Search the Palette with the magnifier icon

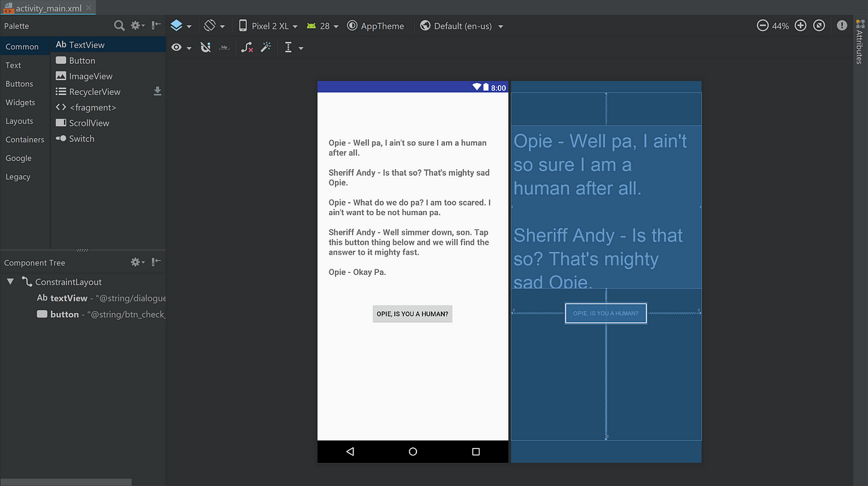coord(119,26)
